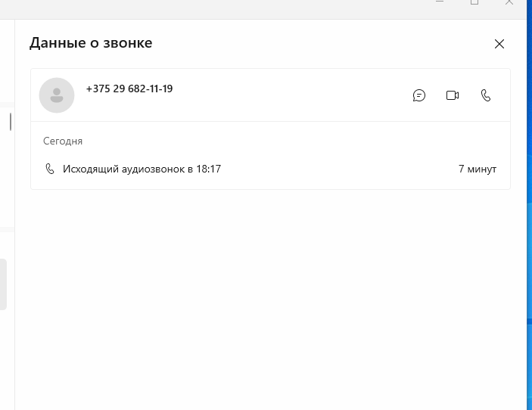Maximize the application window
Viewport: 532px width, 410px height.
tap(474, 2)
